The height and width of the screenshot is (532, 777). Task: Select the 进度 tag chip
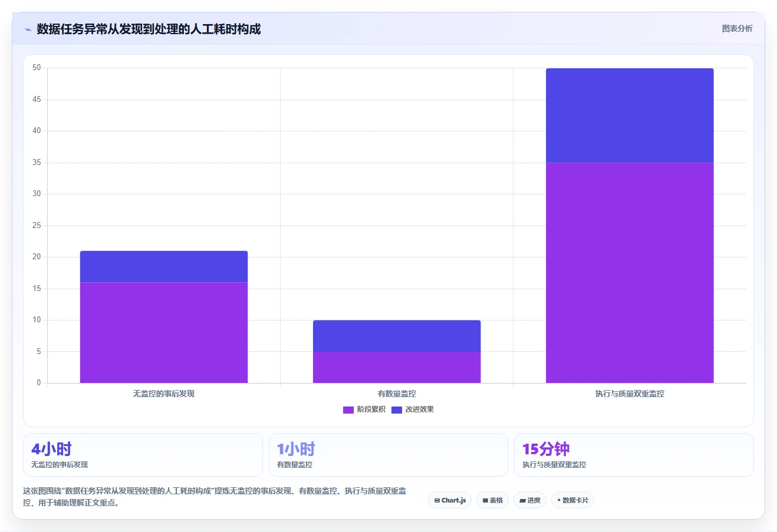pos(530,500)
